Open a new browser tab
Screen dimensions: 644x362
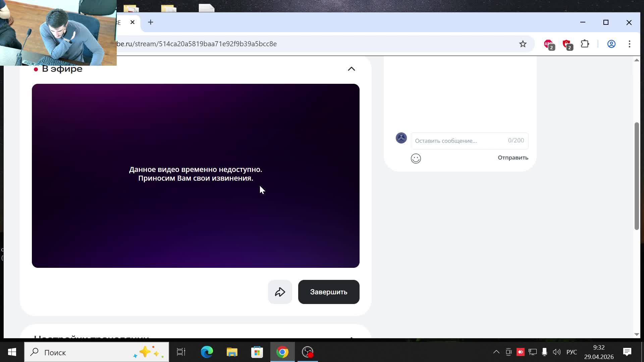pos(151,22)
